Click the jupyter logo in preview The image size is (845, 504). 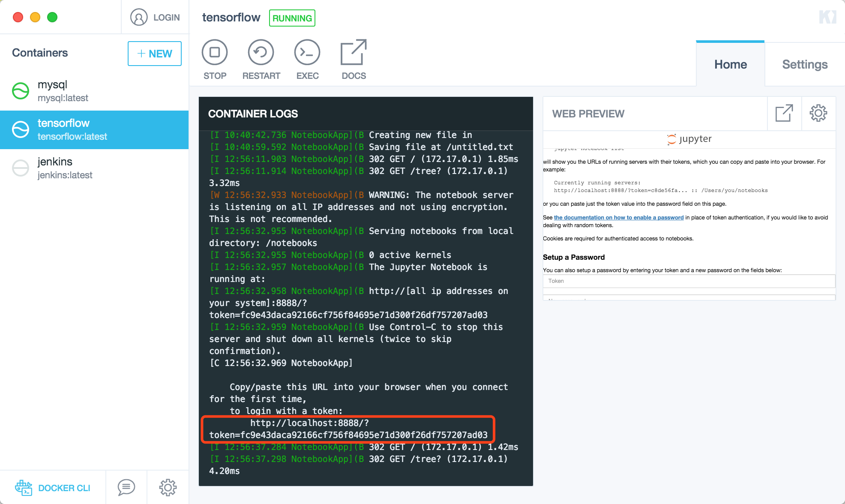689,139
